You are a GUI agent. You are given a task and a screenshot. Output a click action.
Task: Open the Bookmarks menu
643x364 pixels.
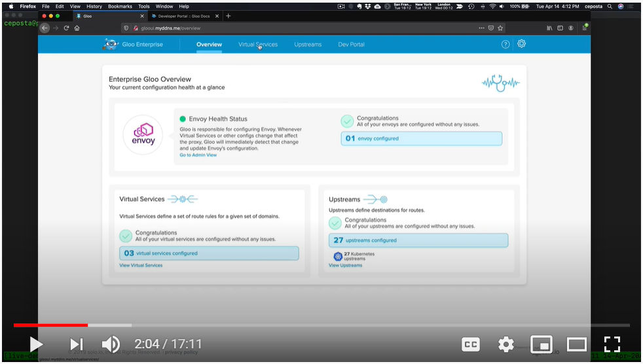[x=120, y=6]
